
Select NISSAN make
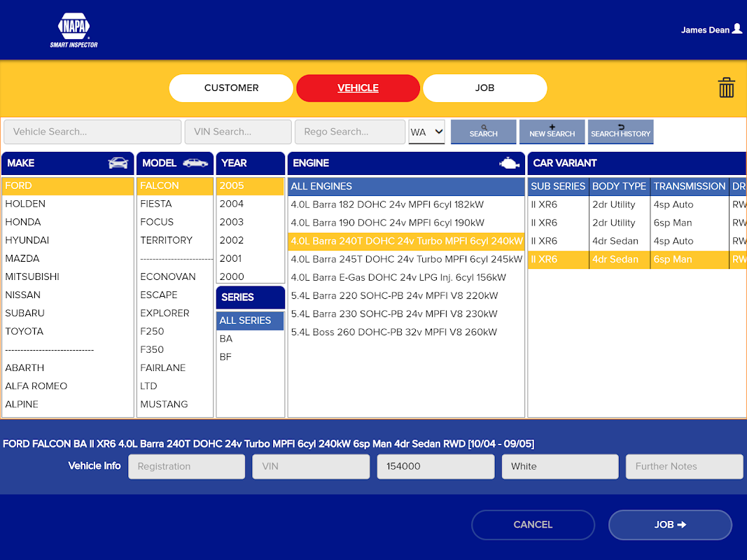pyautogui.click(x=68, y=295)
